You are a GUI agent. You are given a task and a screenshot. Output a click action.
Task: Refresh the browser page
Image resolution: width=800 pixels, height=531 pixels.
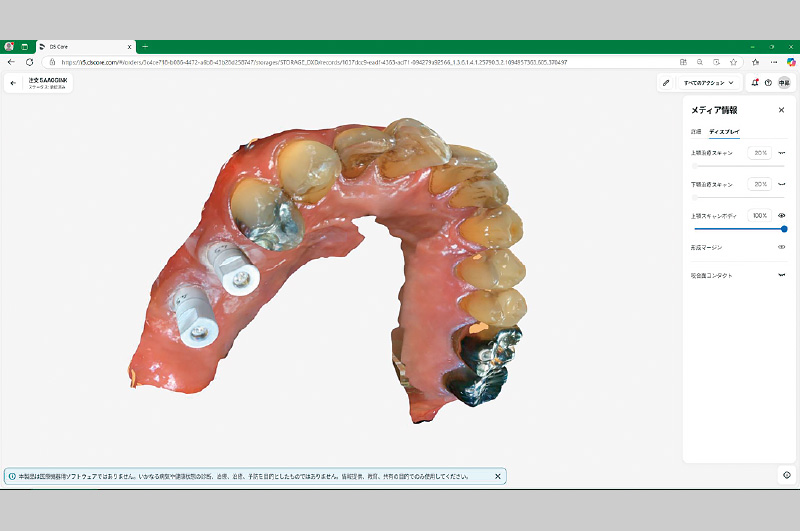(29, 62)
